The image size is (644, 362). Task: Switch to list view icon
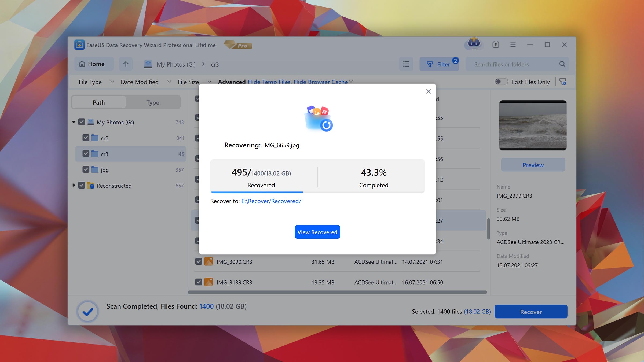pos(406,64)
